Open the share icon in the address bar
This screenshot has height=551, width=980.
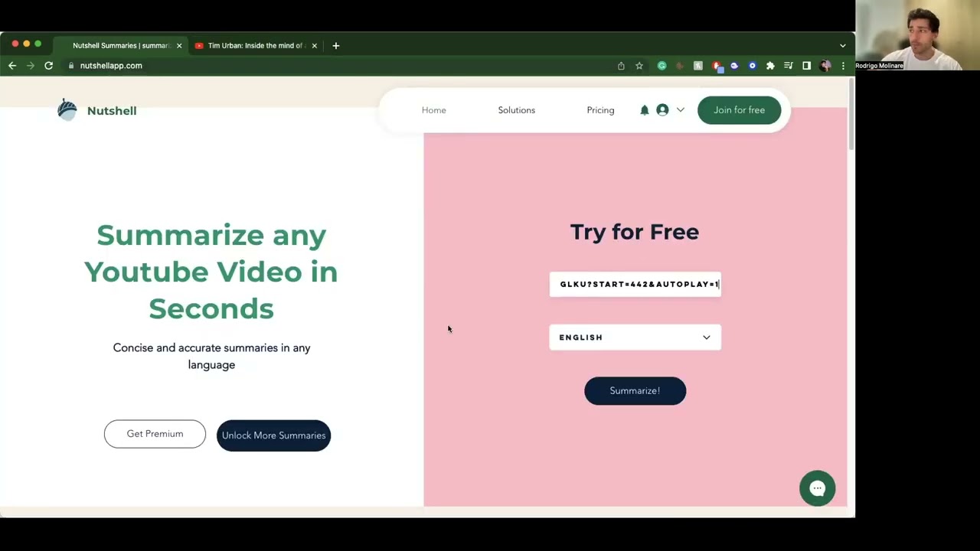click(x=621, y=66)
